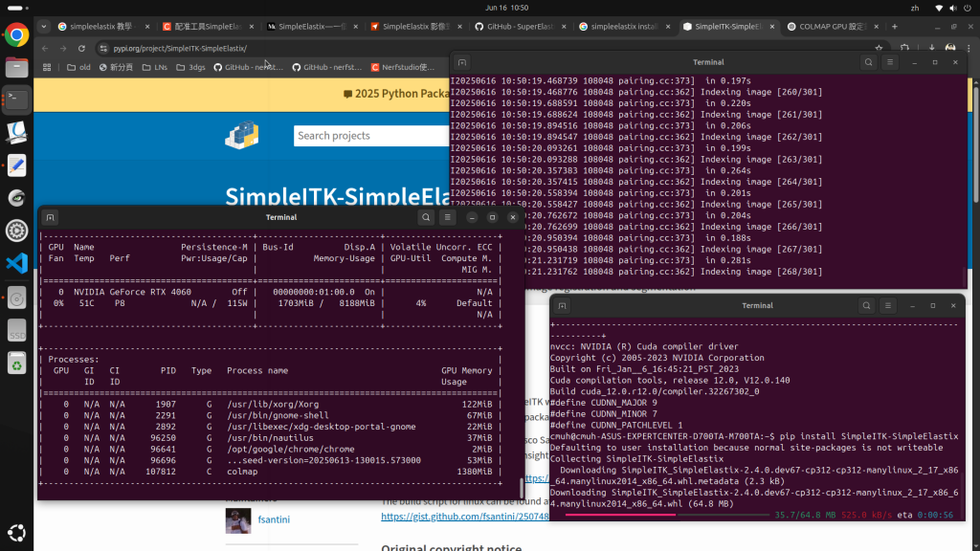Screen dimensions: 980x551
Task: Go forward in Chrome
Action: click(x=63, y=48)
